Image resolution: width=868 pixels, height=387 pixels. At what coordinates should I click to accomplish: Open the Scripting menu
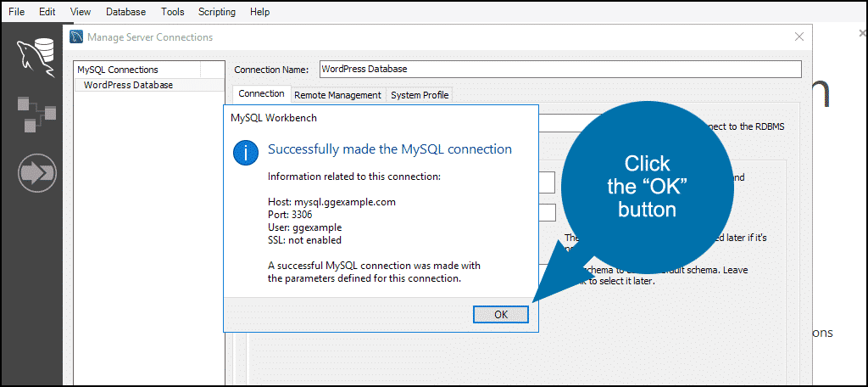pos(216,12)
